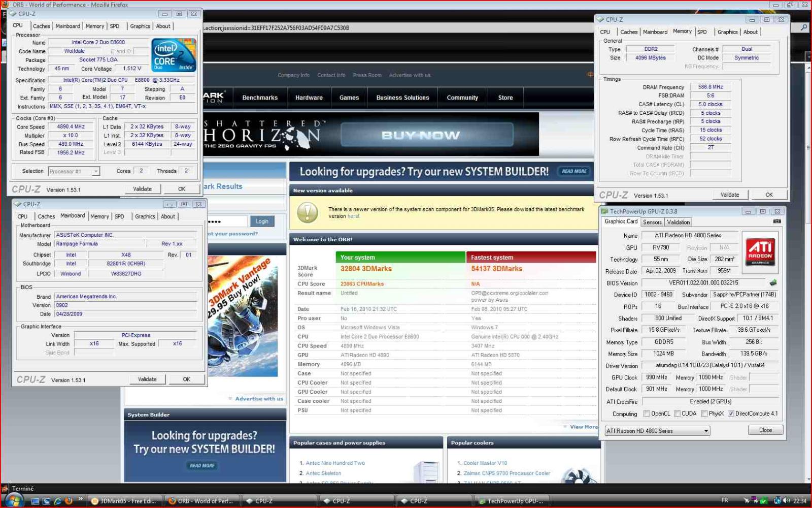Screen dimensions: 812x508
Task: Launch Firefox from the quick launch bar
Action: tap(69, 501)
